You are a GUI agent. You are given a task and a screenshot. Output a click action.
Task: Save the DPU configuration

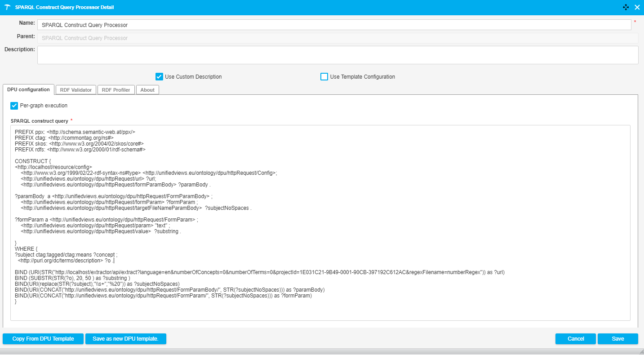pyautogui.click(x=617, y=339)
